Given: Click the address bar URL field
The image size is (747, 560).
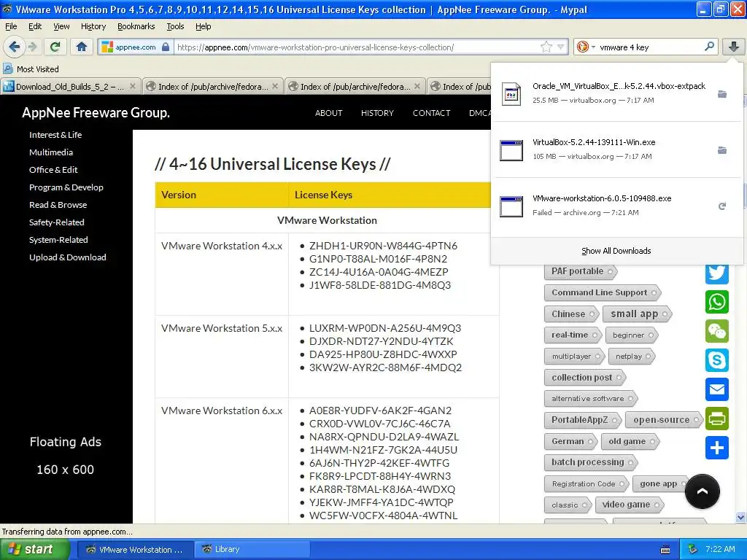Looking at the screenshot, I should pyautogui.click(x=357, y=47).
